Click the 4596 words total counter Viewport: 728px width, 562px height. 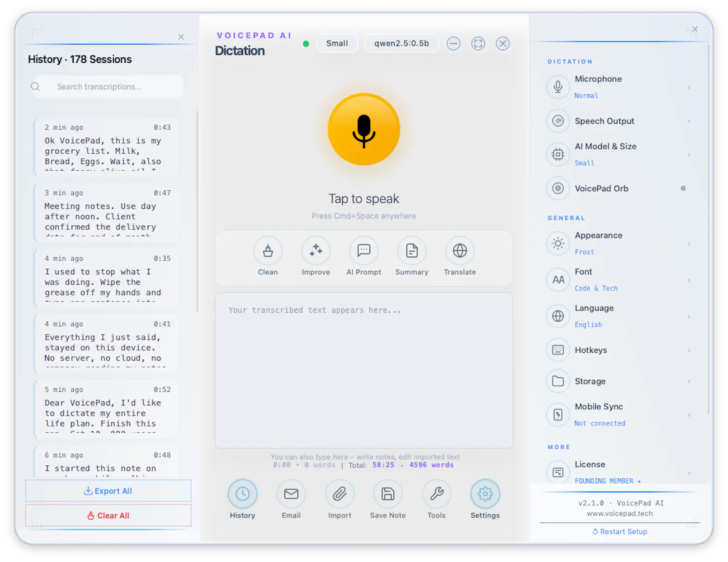(x=431, y=465)
